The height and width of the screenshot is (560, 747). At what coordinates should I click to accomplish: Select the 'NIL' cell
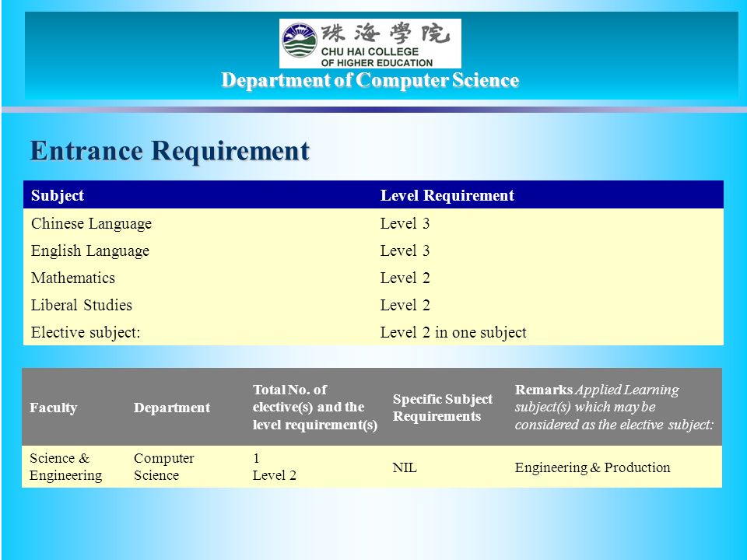[x=405, y=467]
